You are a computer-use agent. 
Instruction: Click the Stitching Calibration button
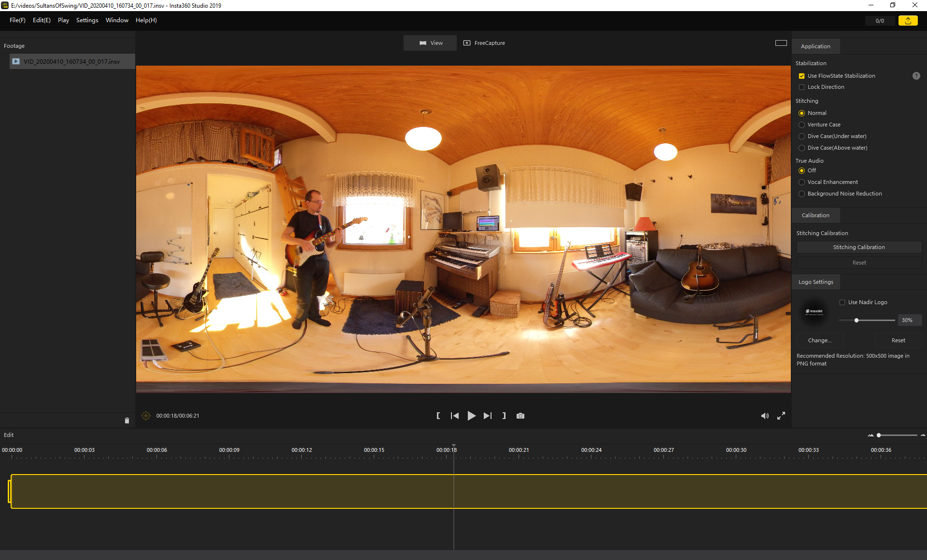858,247
